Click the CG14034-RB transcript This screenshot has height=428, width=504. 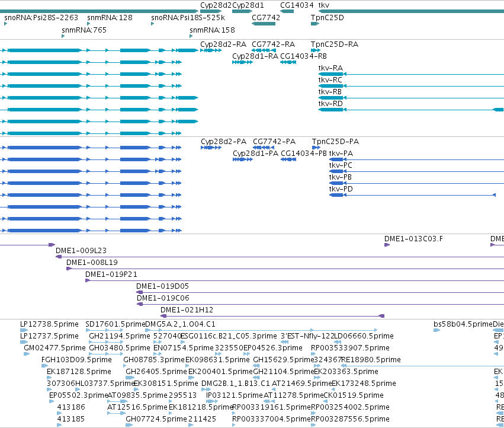click(303, 56)
